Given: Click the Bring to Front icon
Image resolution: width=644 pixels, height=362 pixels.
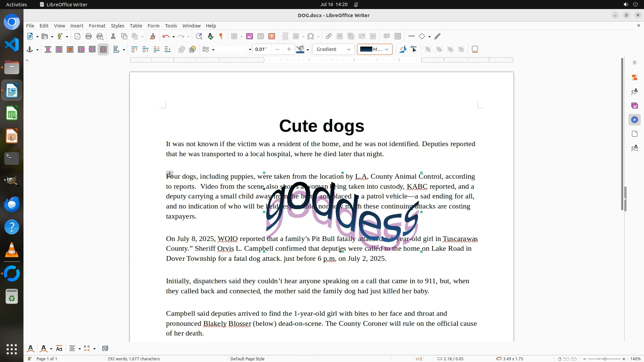Looking at the screenshot, I should [134, 49].
